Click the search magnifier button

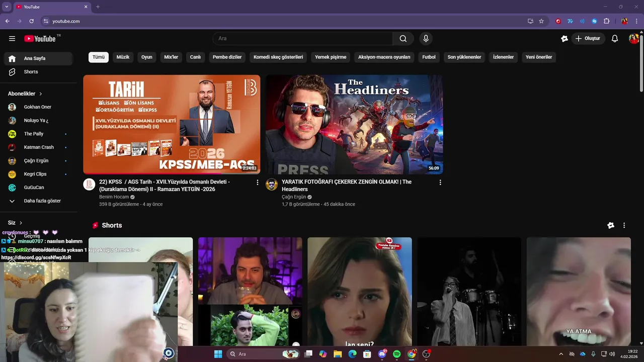(403, 39)
